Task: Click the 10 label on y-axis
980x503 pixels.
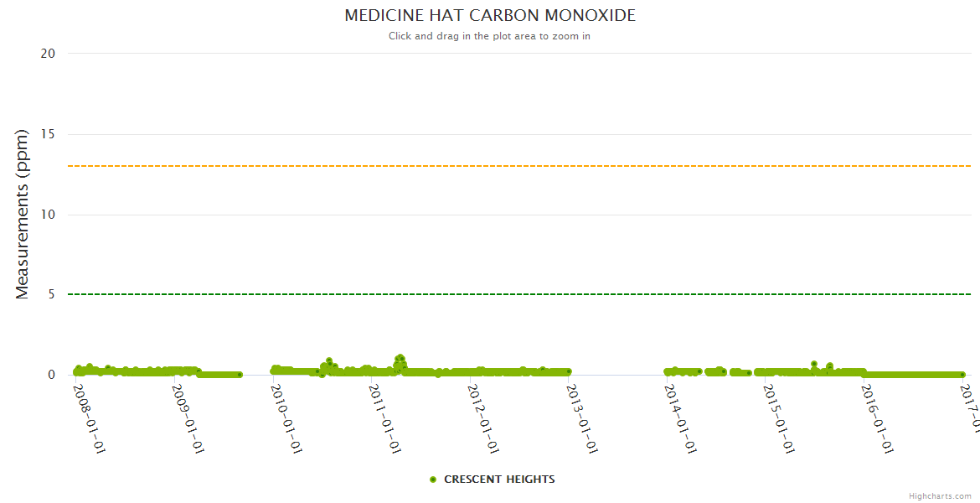Action: point(48,215)
